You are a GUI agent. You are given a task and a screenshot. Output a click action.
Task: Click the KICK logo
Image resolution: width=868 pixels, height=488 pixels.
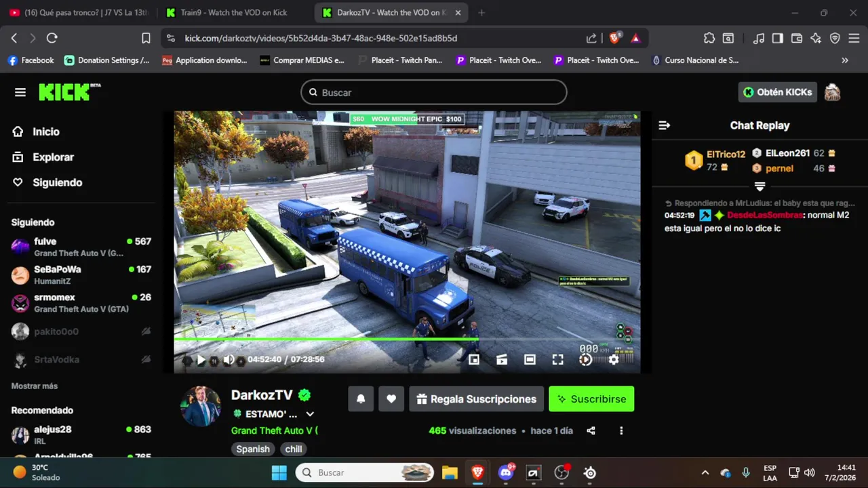(x=69, y=92)
